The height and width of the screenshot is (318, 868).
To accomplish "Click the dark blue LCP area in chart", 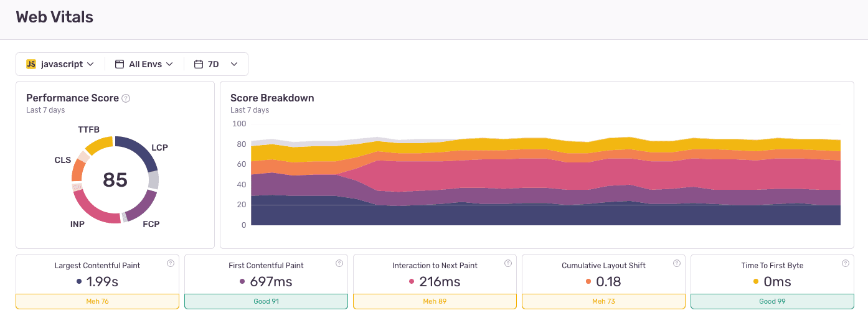I will click(545, 215).
